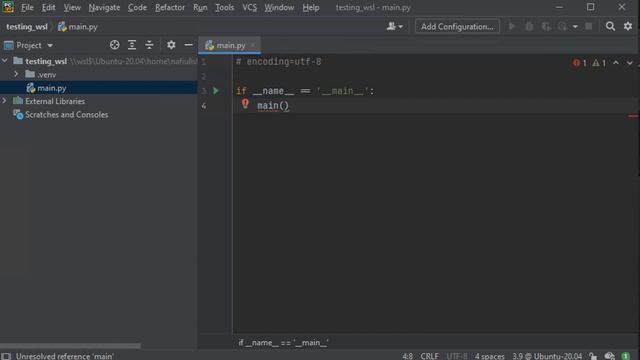Open the Navigate menu
This screenshot has height=360, width=640.
104,7
